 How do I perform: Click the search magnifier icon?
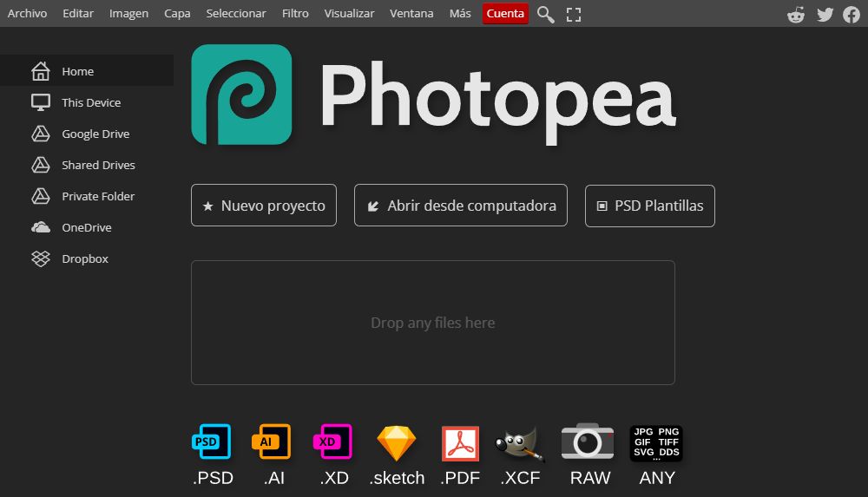pos(546,15)
